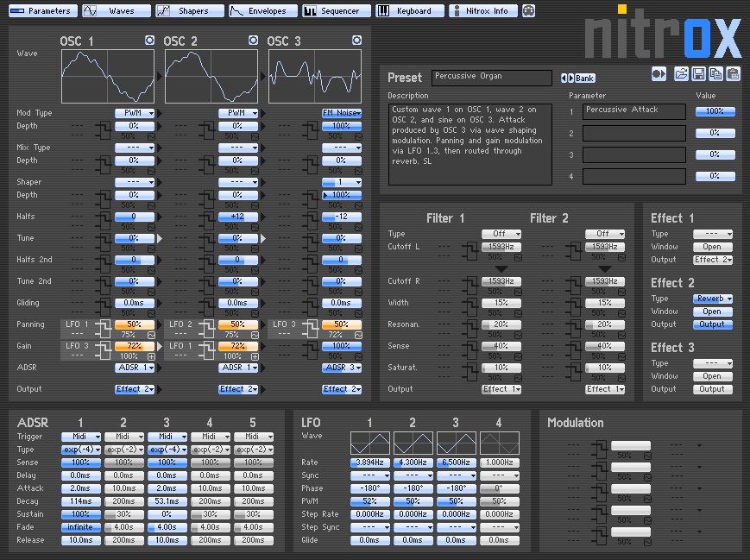Select the next preset arrow next to Bank
750x560 pixels.
tap(570, 78)
